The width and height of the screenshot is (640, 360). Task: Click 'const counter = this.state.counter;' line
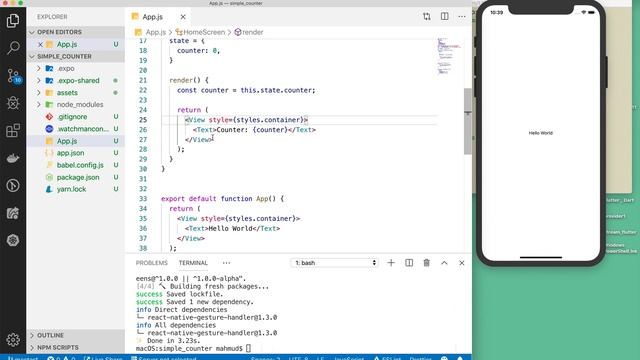246,90
